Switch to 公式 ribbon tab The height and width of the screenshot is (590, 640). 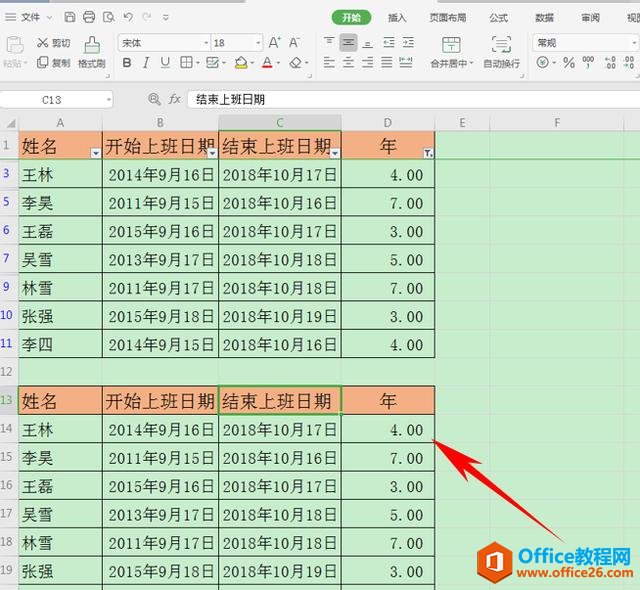pos(498,18)
